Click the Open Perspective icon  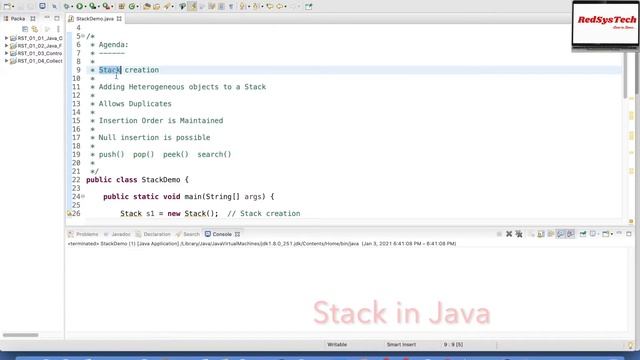pyautogui.click(x=309, y=7)
